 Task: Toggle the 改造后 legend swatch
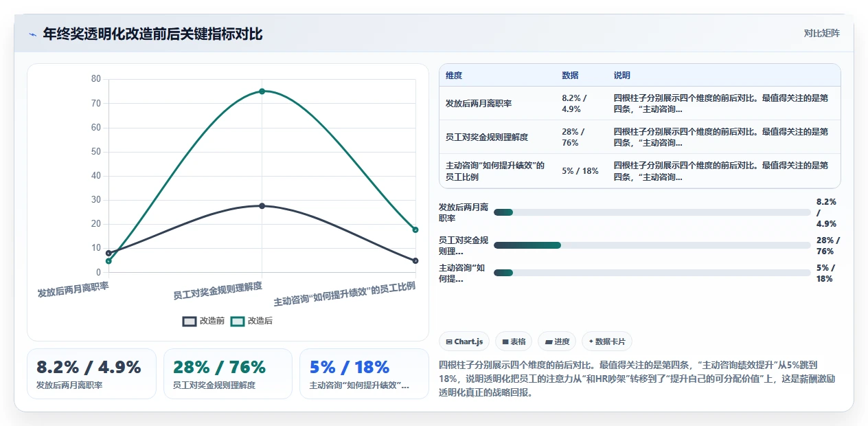238,321
